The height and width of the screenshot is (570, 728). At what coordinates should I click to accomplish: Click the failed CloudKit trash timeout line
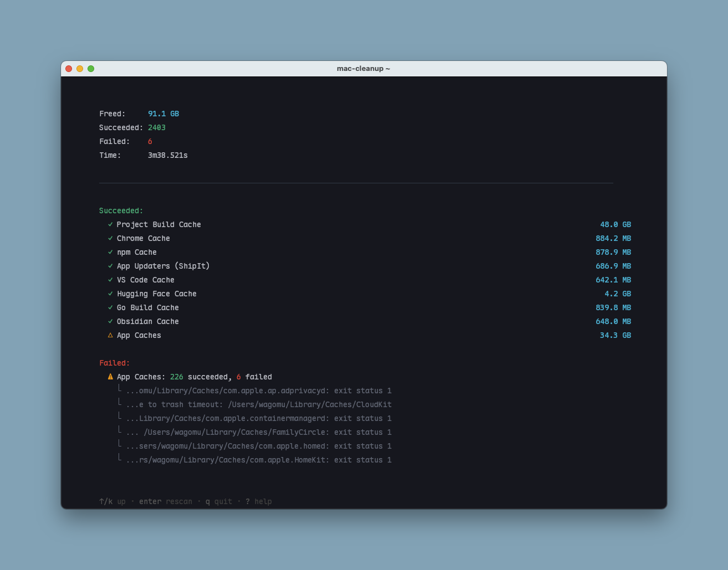coord(259,404)
